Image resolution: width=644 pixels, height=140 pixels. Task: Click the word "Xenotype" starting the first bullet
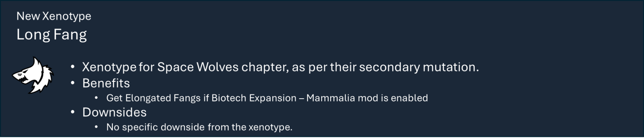pyautogui.click(x=109, y=67)
